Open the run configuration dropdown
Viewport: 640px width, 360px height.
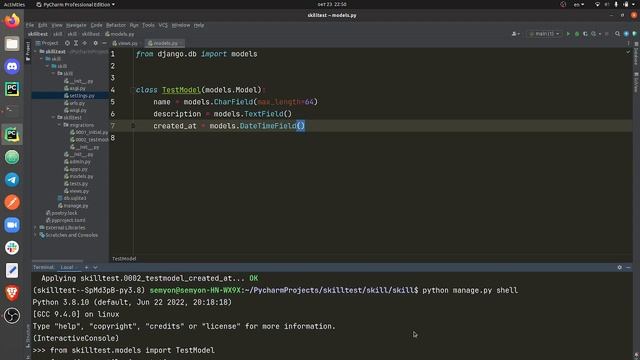[544, 34]
